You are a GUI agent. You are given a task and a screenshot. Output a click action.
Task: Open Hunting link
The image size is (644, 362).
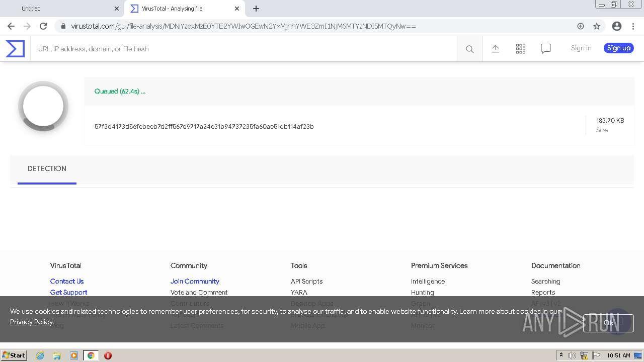pyautogui.click(x=422, y=293)
